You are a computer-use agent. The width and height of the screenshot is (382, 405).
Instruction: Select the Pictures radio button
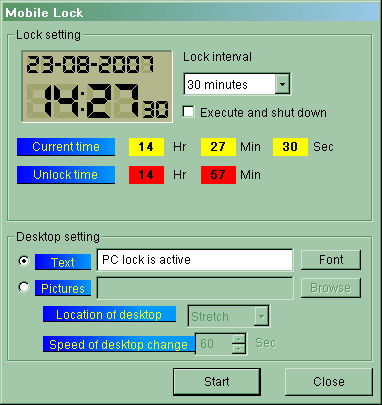(x=24, y=287)
